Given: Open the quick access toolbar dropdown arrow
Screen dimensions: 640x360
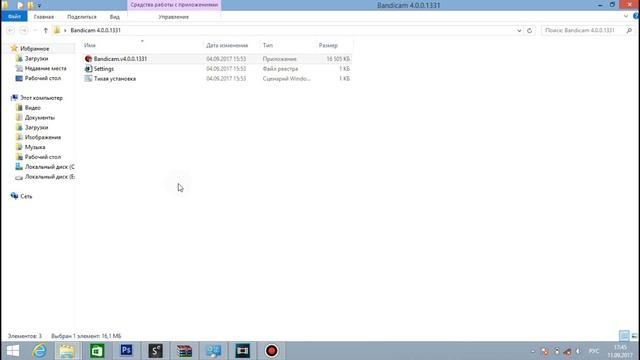Looking at the screenshot, I should (39, 6).
